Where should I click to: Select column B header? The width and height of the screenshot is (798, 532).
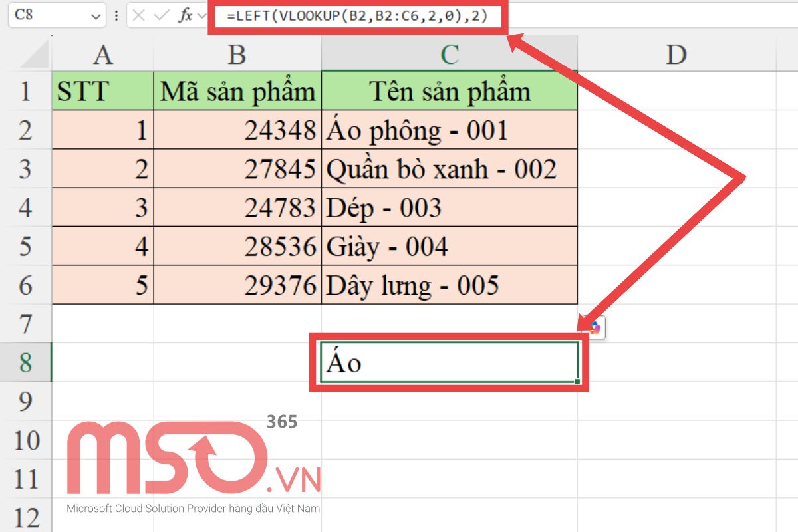coord(237,55)
